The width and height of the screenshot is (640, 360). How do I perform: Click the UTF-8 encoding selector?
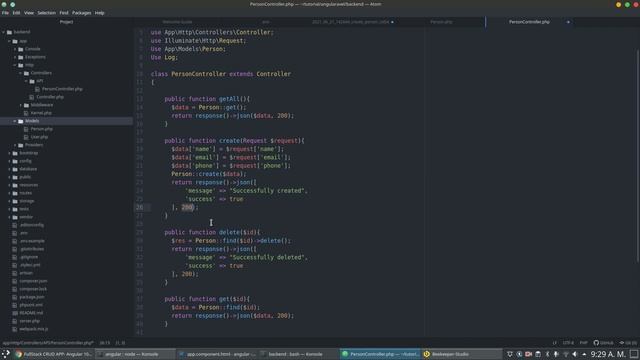click(568, 343)
